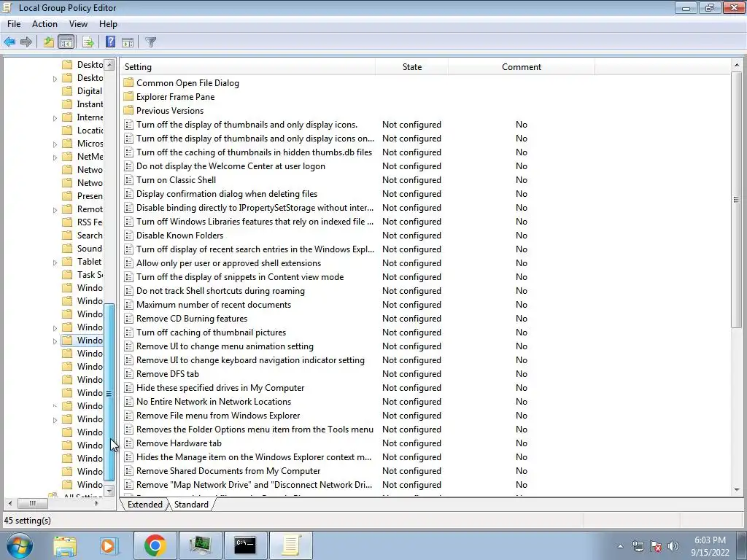Open the Windows Start orb

click(20, 545)
